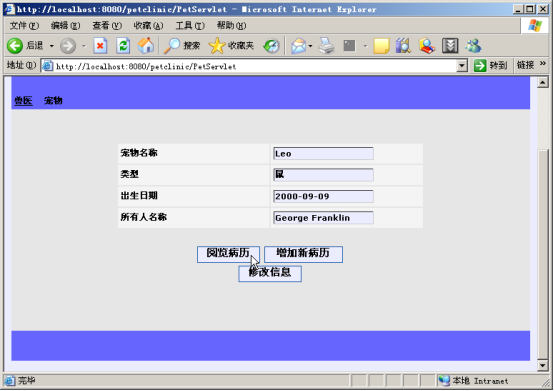Open the Messenger people icon

pos(473,46)
